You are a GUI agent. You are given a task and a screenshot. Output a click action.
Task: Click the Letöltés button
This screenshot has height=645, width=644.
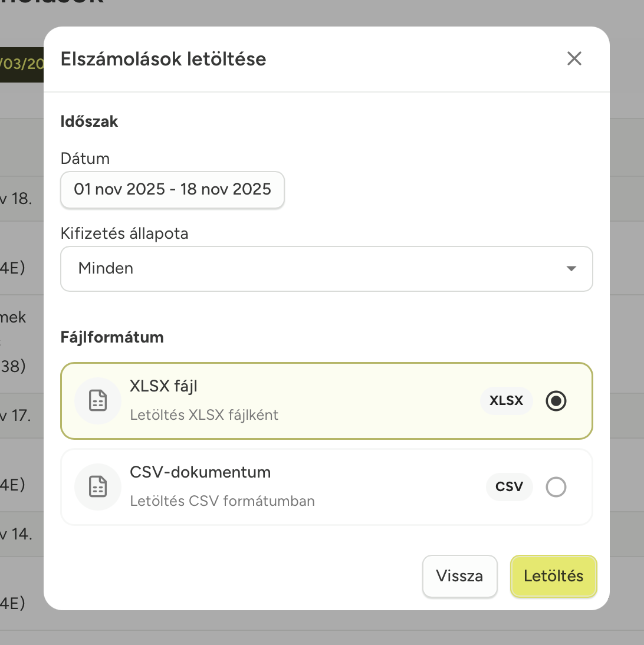(x=553, y=576)
